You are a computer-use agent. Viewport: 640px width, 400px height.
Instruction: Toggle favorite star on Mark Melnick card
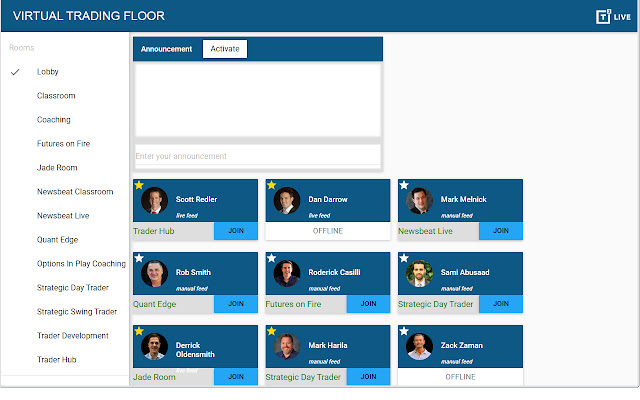click(x=404, y=185)
